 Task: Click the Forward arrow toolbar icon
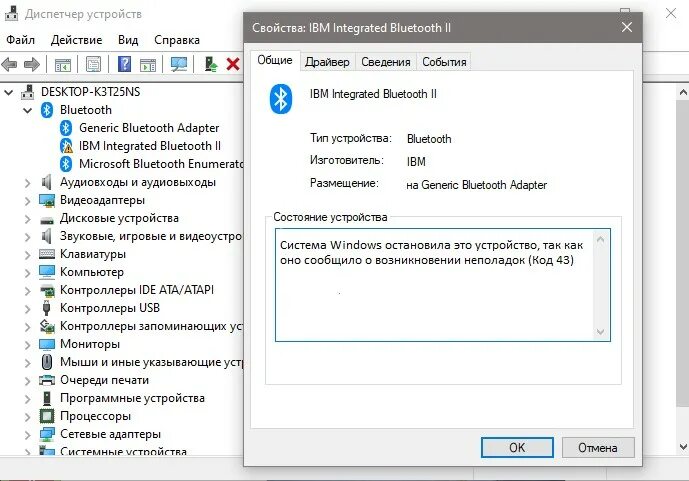[32, 65]
